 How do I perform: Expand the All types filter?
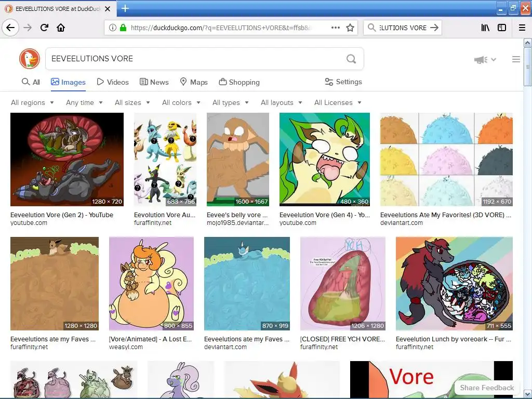point(230,102)
